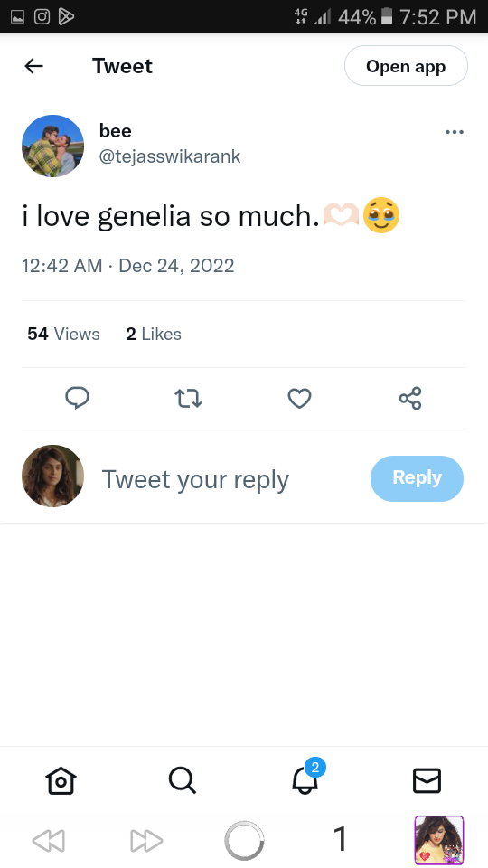Open the Messages envelope icon
The width and height of the screenshot is (488, 868).
pos(427,780)
